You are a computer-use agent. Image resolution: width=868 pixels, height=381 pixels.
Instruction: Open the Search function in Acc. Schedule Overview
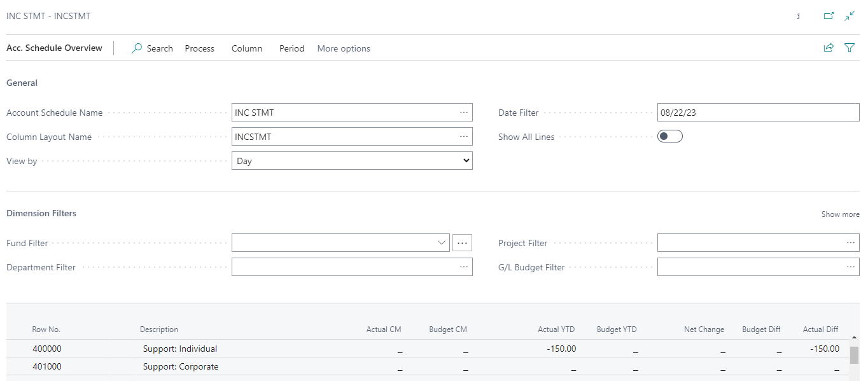click(x=152, y=48)
